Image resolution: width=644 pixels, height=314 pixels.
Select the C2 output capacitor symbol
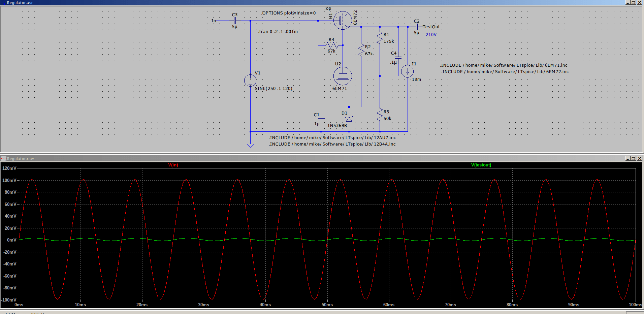pos(417,27)
